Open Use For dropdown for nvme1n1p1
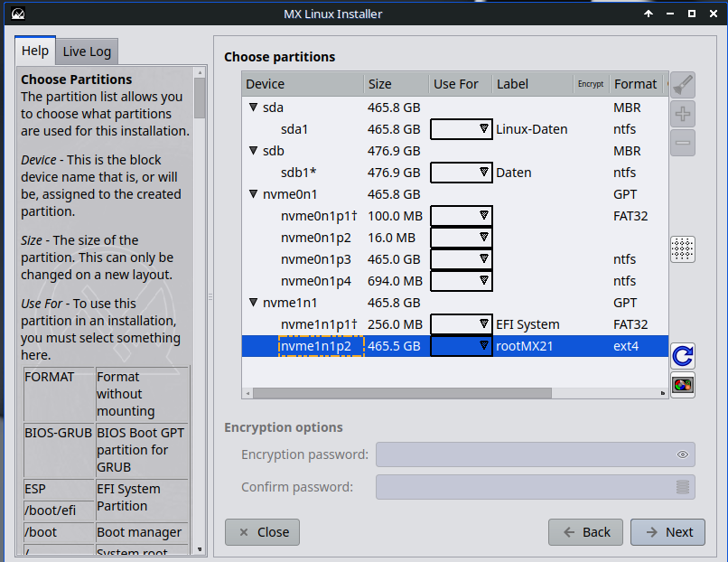Viewport: 728px width, 562px height. [x=461, y=324]
